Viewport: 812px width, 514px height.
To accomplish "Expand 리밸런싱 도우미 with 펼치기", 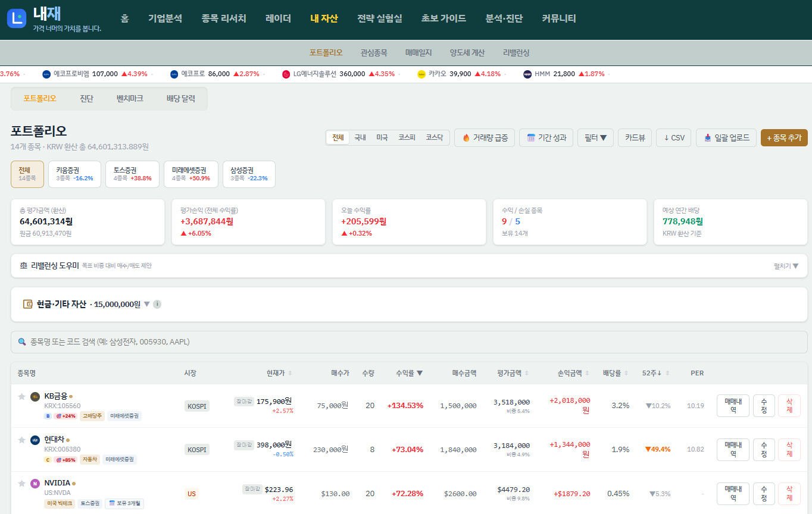I will [x=786, y=266].
